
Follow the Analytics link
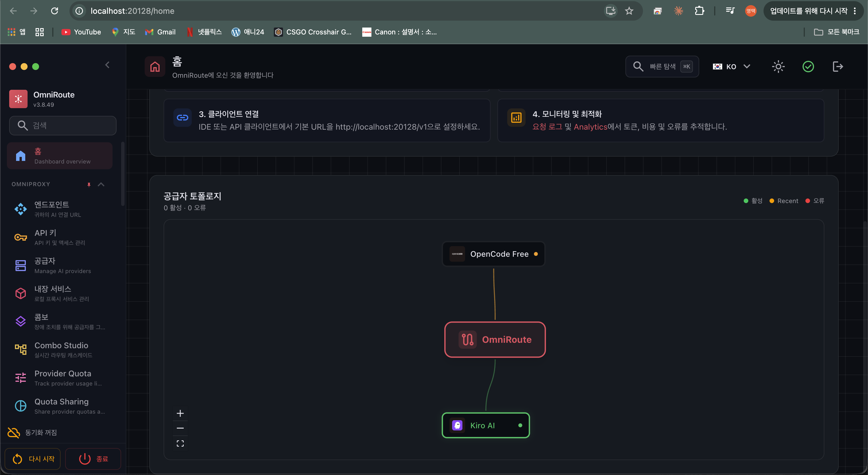[590, 127]
